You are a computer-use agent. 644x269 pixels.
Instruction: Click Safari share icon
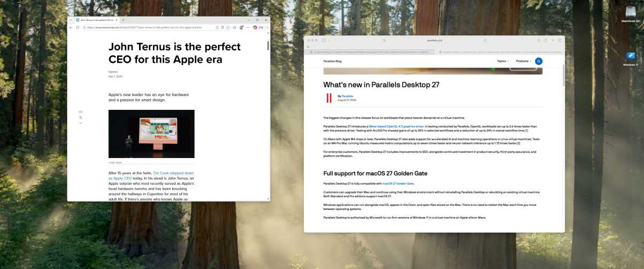click(x=545, y=40)
